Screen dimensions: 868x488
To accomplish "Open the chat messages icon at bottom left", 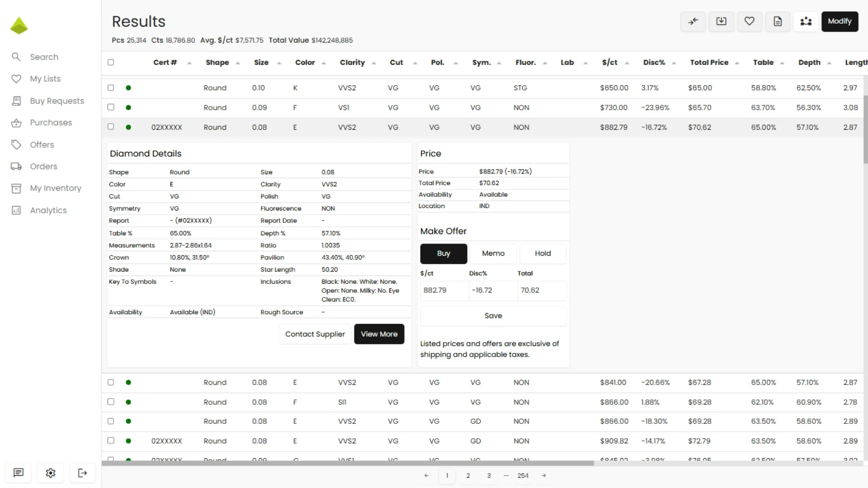I will 19,473.
